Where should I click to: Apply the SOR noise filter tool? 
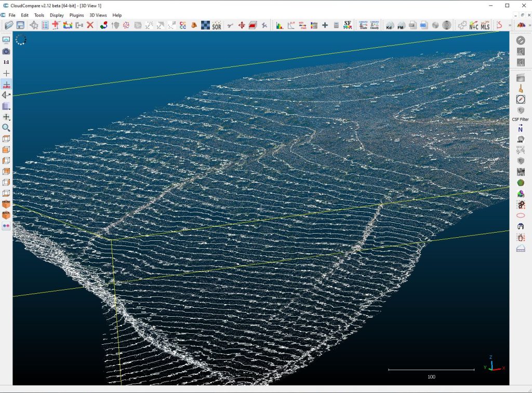[217, 25]
